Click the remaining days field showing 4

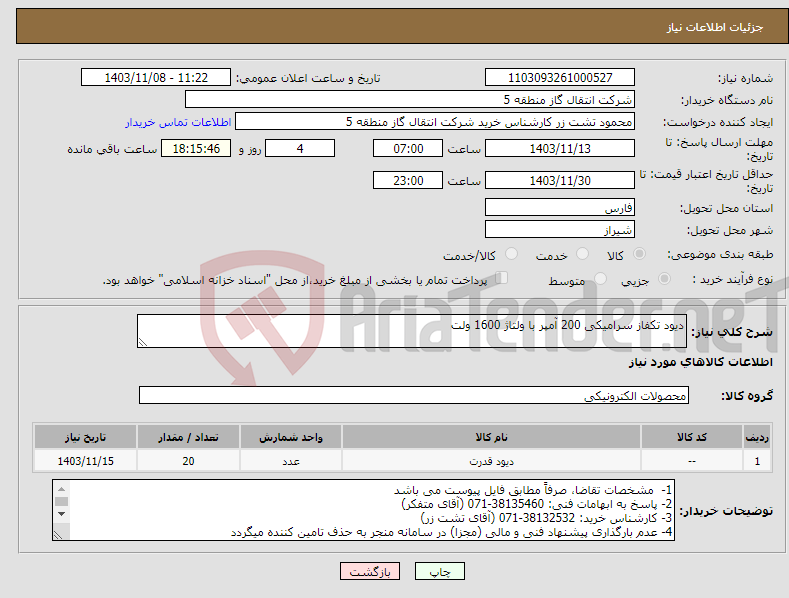(x=300, y=148)
